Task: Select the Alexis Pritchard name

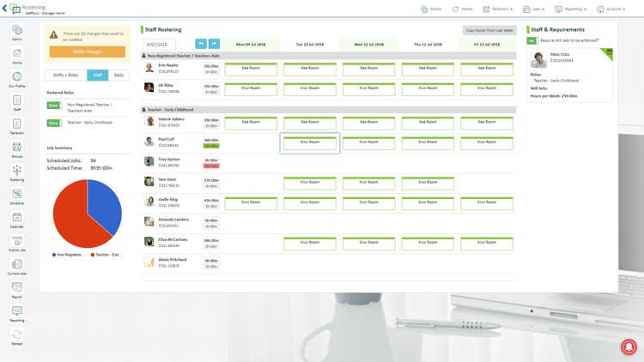Action: coord(173,260)
